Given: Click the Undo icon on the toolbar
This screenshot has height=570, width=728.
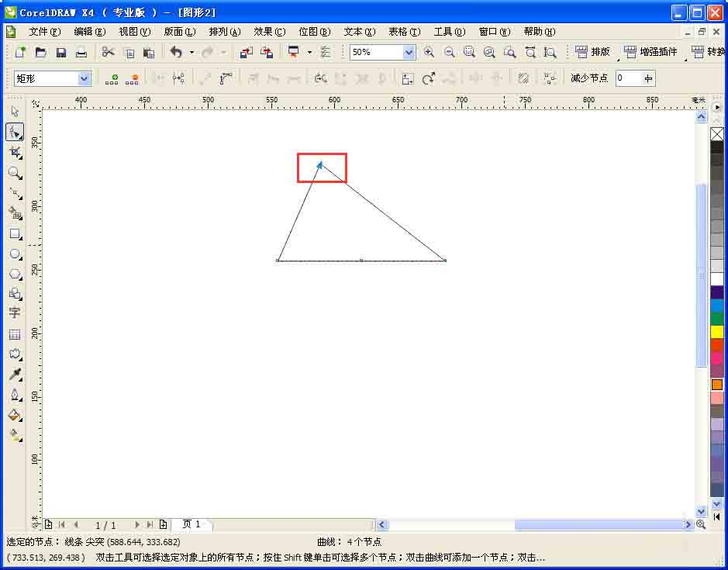Looking at the screenshot, I should tap(177, 53).
